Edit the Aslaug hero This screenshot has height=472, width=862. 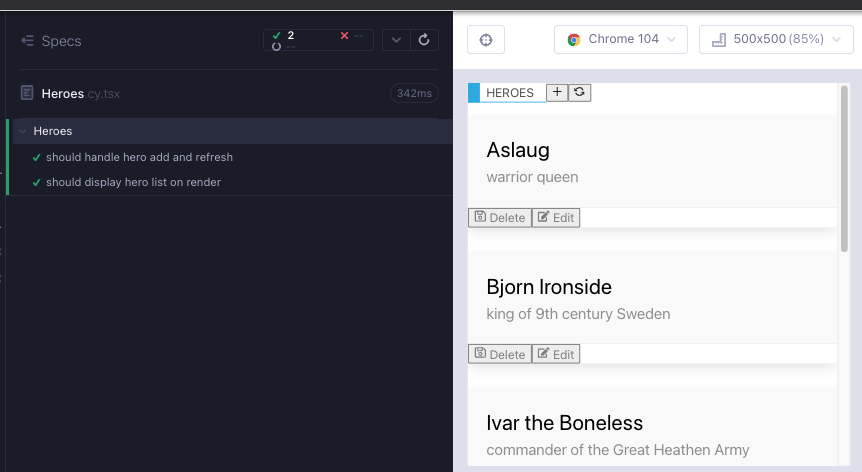point(556,218)
